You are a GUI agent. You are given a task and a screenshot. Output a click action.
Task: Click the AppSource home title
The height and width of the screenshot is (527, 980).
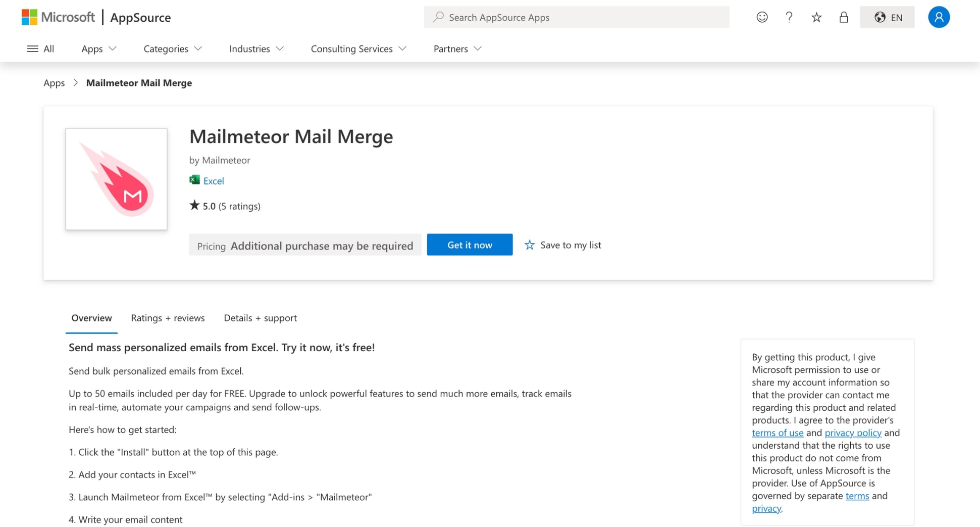[x=140, y=17]
